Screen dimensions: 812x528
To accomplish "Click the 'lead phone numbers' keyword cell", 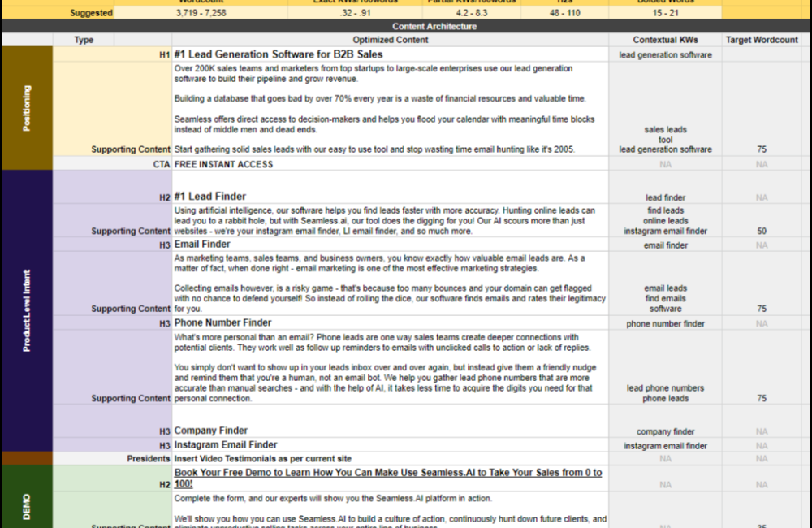I will pyautogui.click(x=666, y=388).
